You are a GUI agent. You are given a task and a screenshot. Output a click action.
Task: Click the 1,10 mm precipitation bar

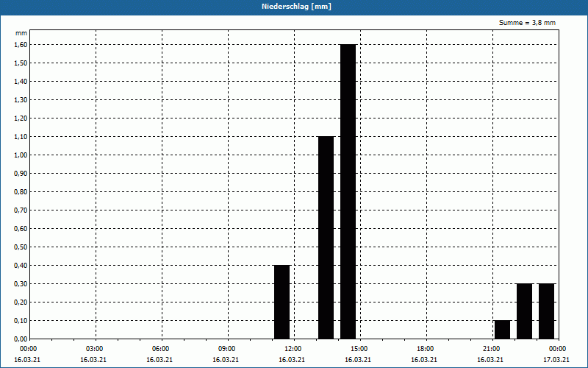(326, 238)
